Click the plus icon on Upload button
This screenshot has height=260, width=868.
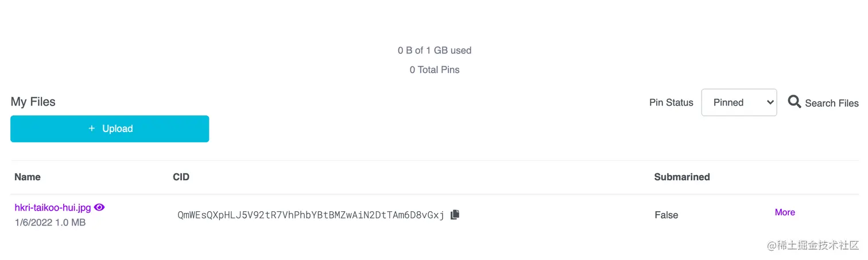[x=92, y=129]
